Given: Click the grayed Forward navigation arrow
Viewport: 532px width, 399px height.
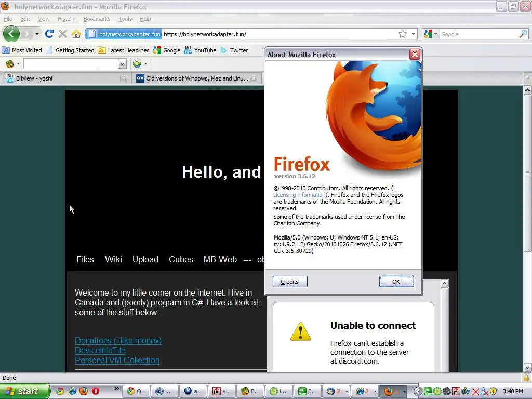Looking at the screenshot, I should [x=26, y=34].
